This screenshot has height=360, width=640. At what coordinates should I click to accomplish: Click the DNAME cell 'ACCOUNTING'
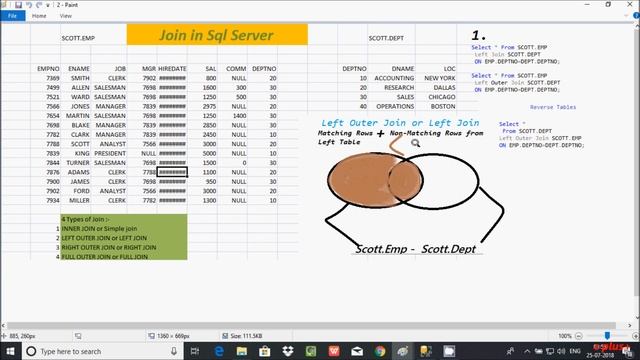[394, 78]
